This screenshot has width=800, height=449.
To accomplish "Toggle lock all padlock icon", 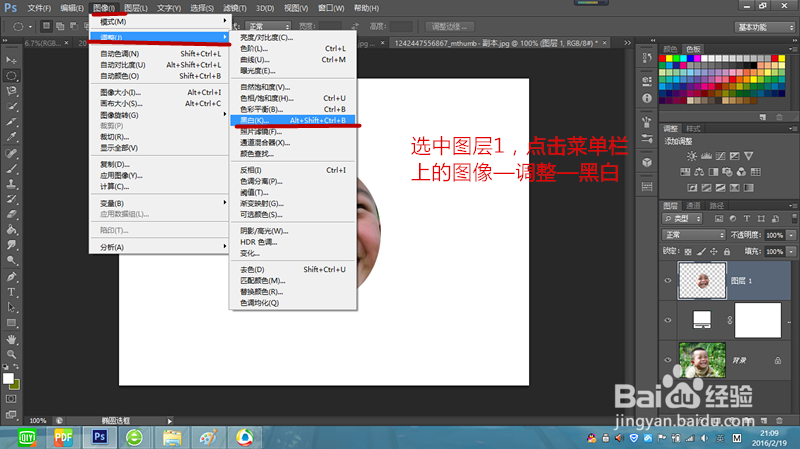I will pos(727,252).
